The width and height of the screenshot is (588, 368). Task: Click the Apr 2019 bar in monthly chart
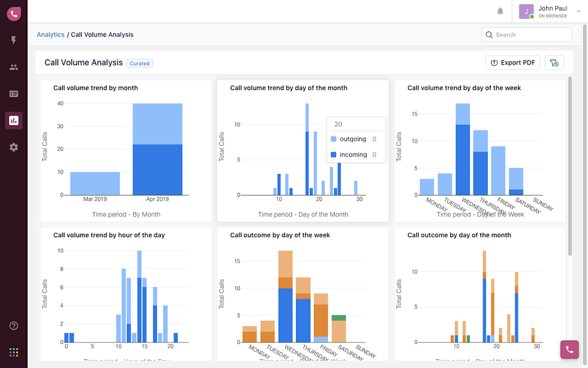pos(158,149)
